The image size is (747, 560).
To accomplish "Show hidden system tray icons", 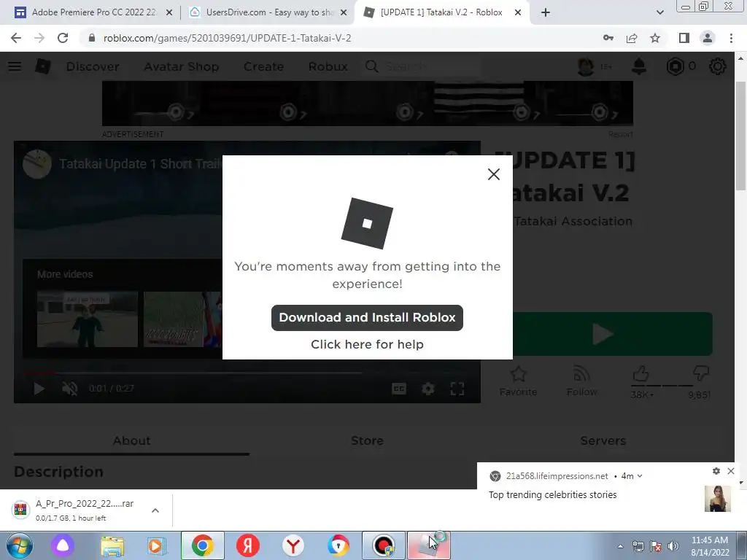I will click(620, 546).
